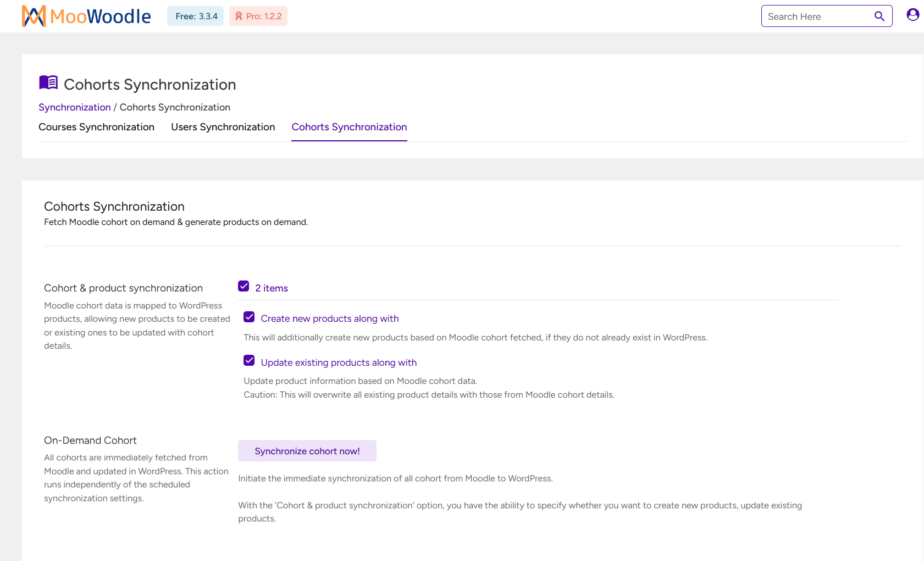Click the "Free: 3.3.4" version badge

pyautogui.click(x=195, y=16)
